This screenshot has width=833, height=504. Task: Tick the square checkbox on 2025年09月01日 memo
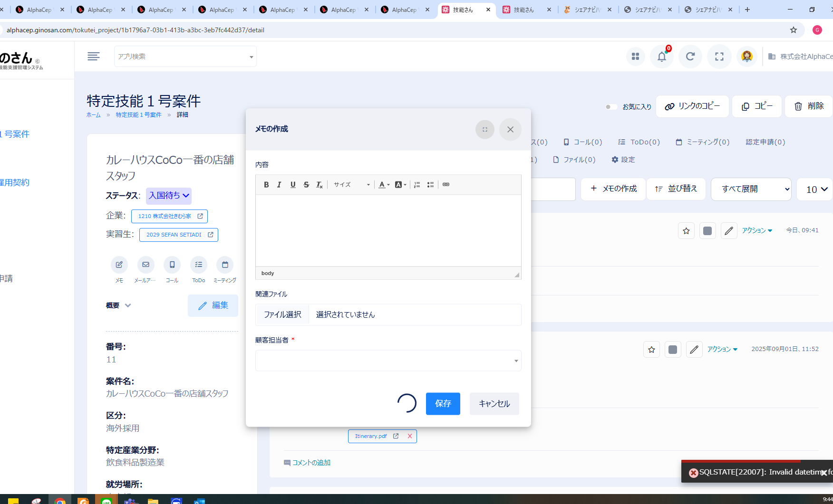[673, 350]
